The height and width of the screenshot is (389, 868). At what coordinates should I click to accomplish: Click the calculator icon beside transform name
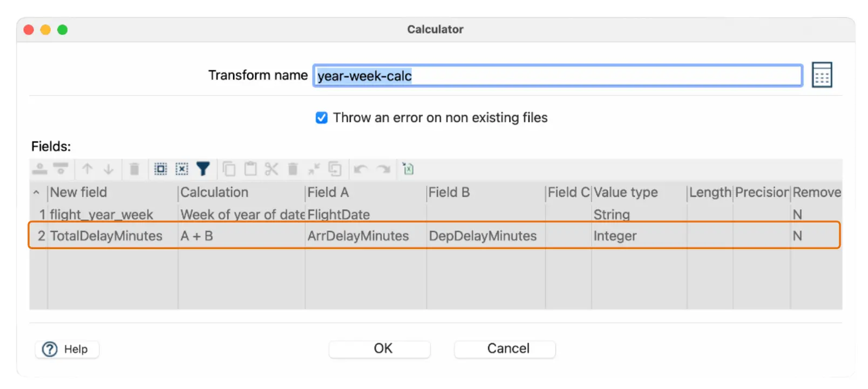coord(822,75)
